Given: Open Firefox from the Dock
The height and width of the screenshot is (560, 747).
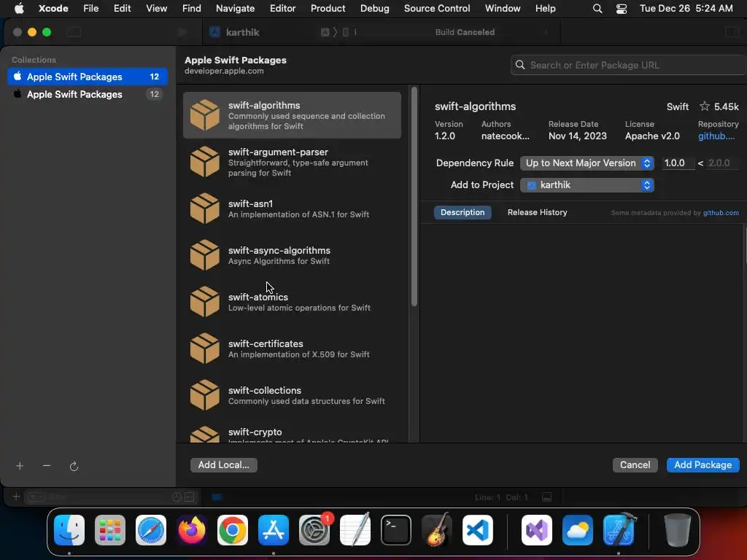Looking at the screenshot, I should coord(192,530).
